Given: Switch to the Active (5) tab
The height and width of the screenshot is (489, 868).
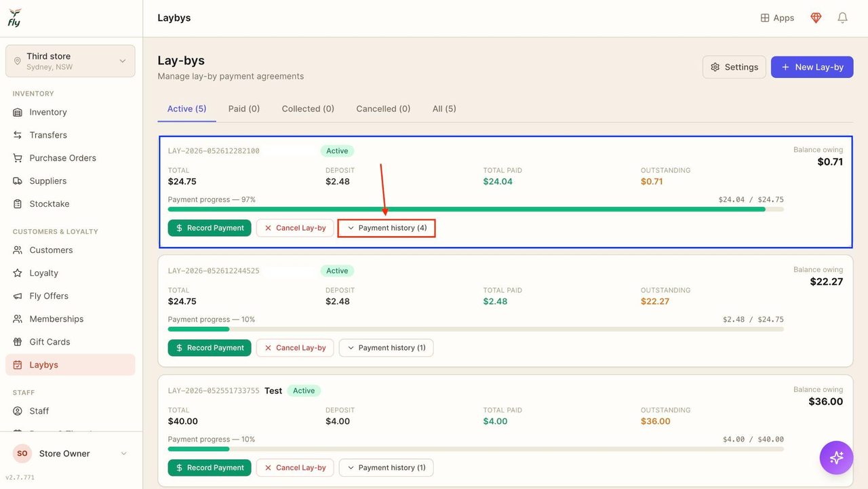Looking at the screenshot, I should (x=186, y=109).
